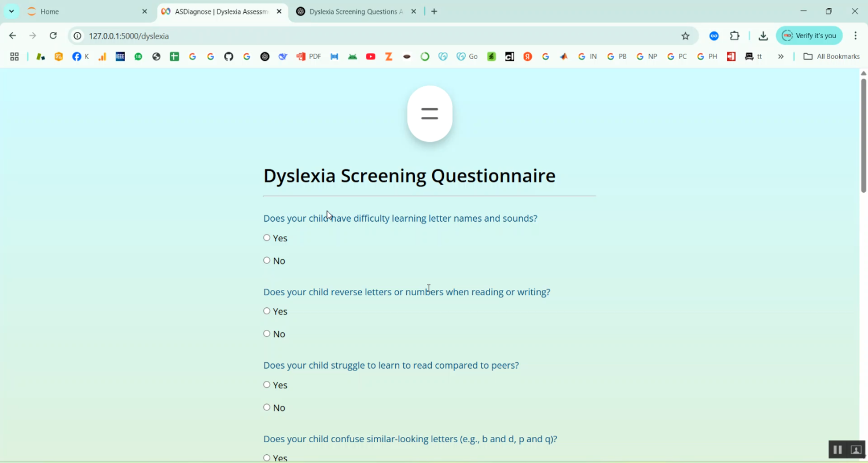Switch to the Home tab
868x463 pixels.
tap(87, 12)
